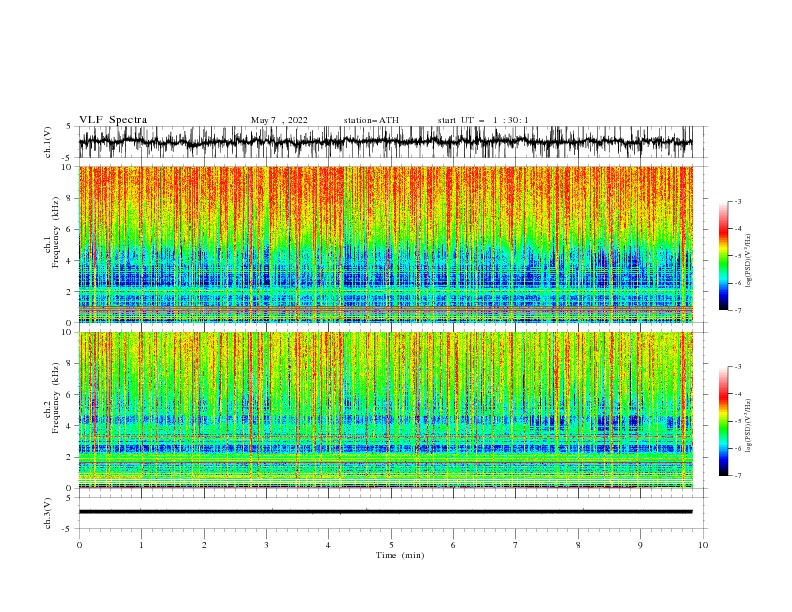Click the upper color bar "log(PSD)(V²/Hz)" label
The width and height of the screenshot is (792, 612).
[x=748, y=261]
